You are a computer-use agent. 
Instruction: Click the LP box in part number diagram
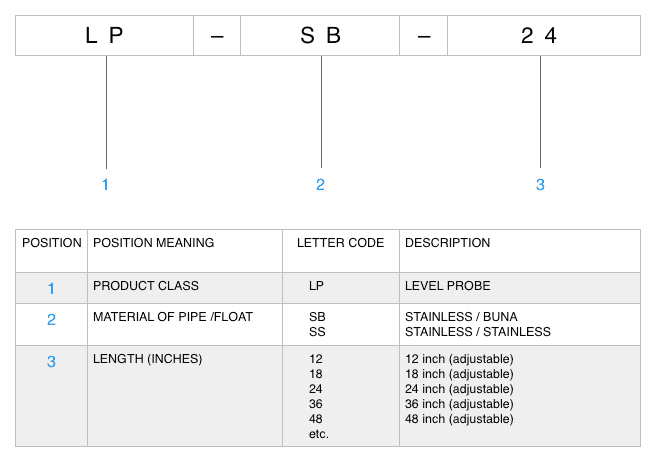pyautogui.click(x=104, y=35)
